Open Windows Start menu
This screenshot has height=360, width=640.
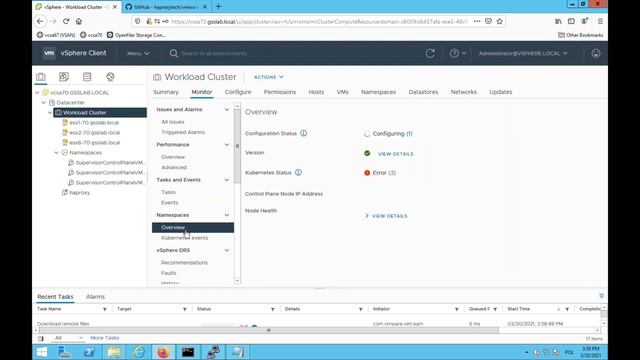coord(42,352)
